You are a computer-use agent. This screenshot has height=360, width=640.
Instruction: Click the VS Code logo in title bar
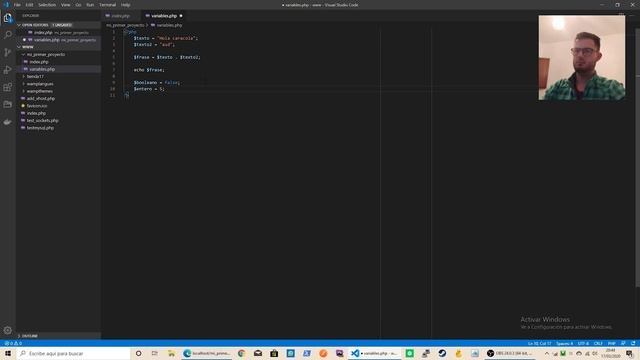point(6,5)
